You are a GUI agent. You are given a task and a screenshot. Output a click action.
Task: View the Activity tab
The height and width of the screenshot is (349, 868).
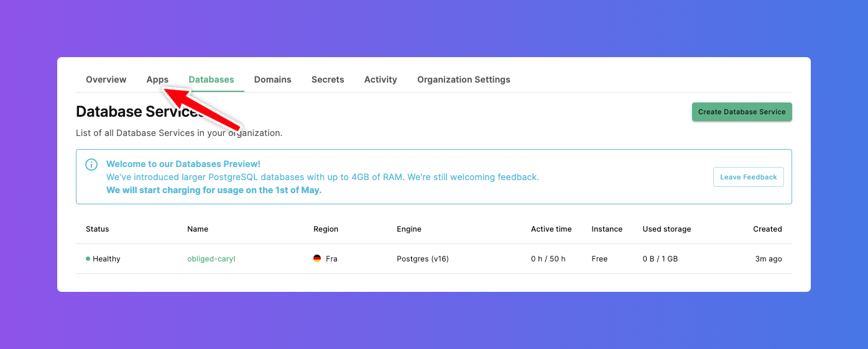[381, 79]
